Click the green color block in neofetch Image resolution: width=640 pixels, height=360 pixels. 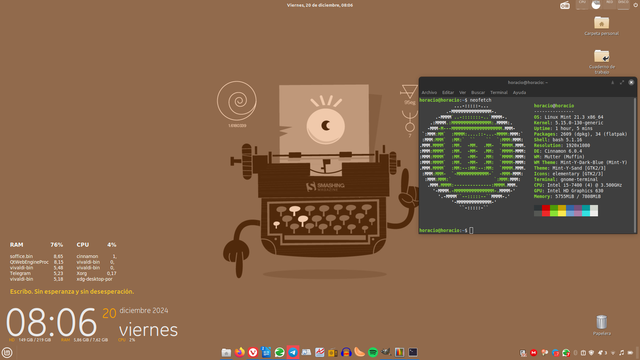[554, 211]
